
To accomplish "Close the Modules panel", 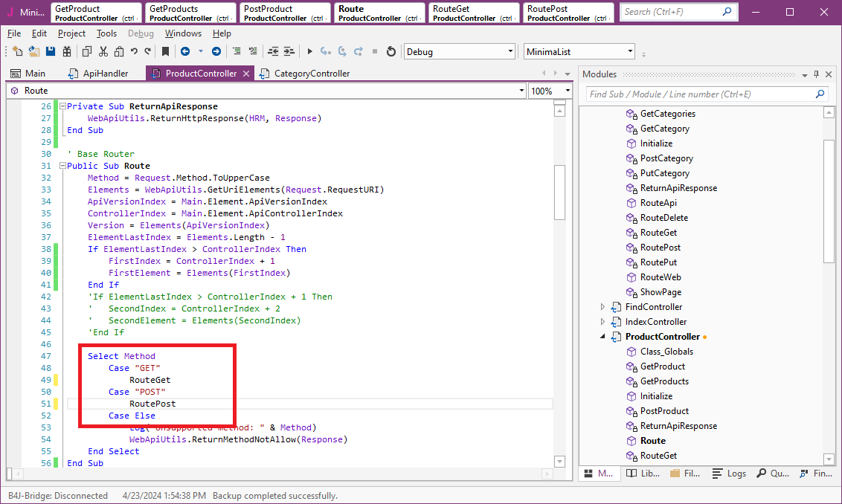I will pyautogui.click(x=829, y=74).
